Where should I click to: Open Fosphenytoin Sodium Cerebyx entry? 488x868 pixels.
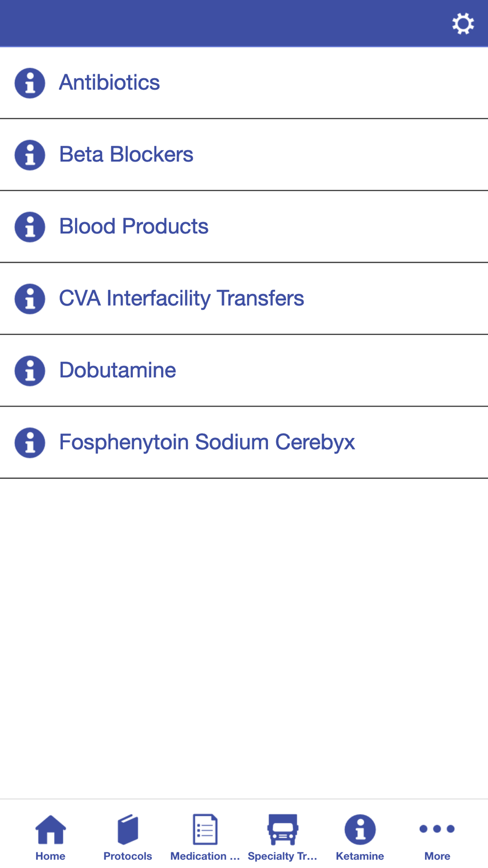pos(207,442)
